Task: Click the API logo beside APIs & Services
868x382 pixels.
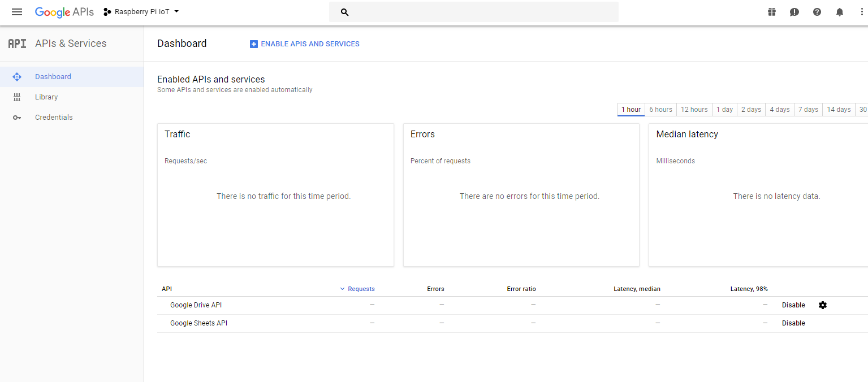Action: (17, 44)
